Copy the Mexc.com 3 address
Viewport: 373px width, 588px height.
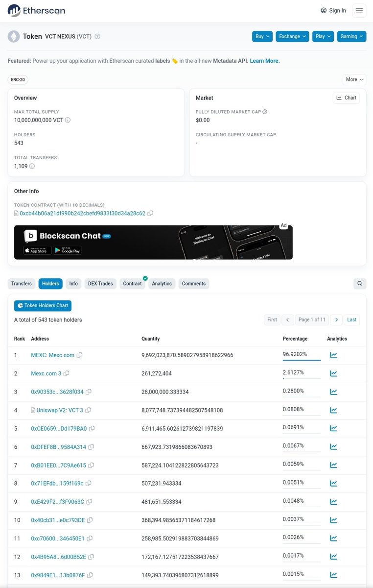point(67,373)
